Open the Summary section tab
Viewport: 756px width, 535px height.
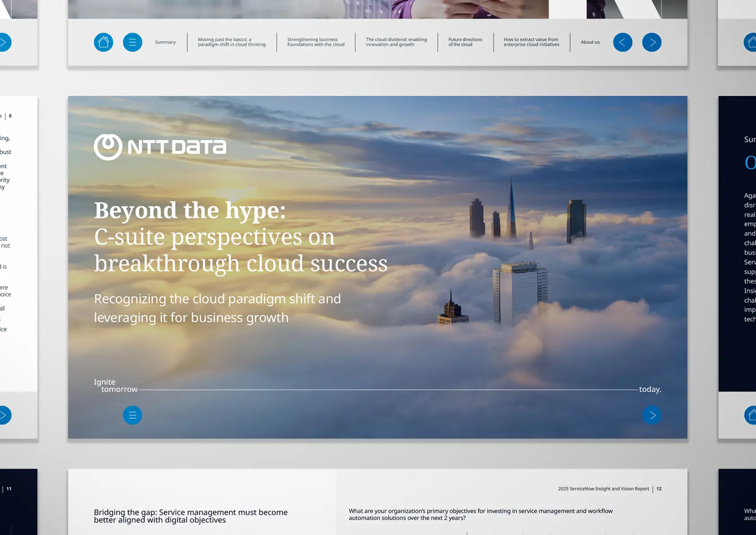pyautogui.click(x=165, y=42)
